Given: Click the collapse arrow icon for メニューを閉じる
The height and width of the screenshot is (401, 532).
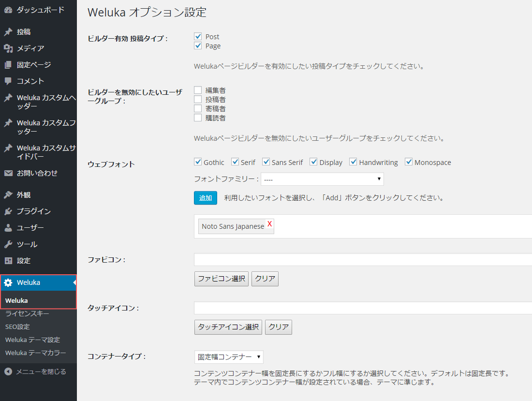Looking at the screenshot, I should click(8, 372).
